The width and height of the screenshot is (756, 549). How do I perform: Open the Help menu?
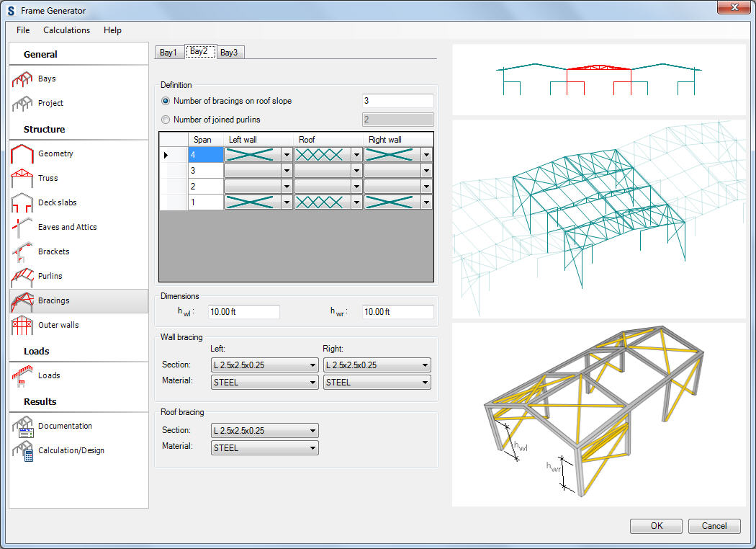pos(112,30)
